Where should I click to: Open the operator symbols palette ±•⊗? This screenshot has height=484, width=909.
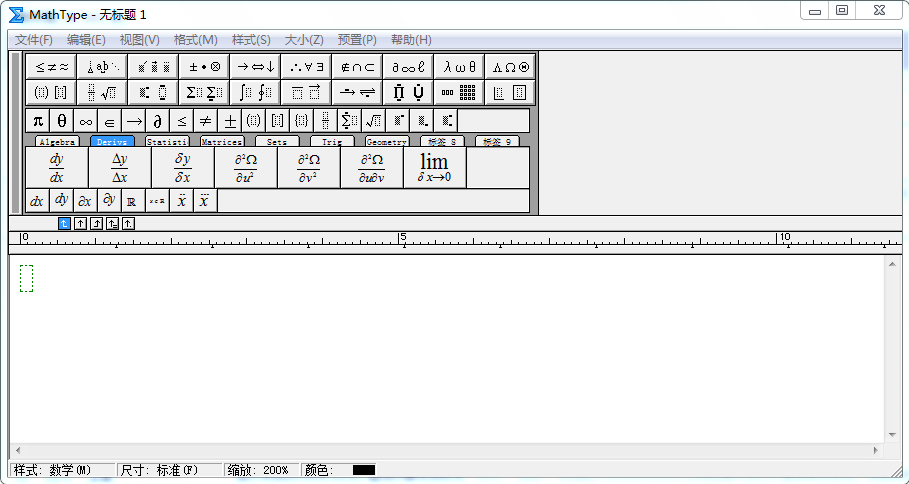tap(204, 67)
